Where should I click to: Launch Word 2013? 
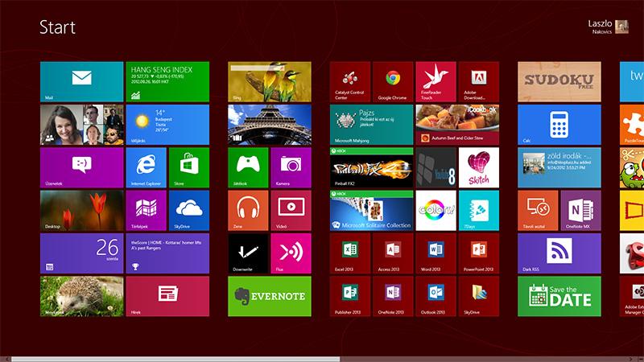436,253
